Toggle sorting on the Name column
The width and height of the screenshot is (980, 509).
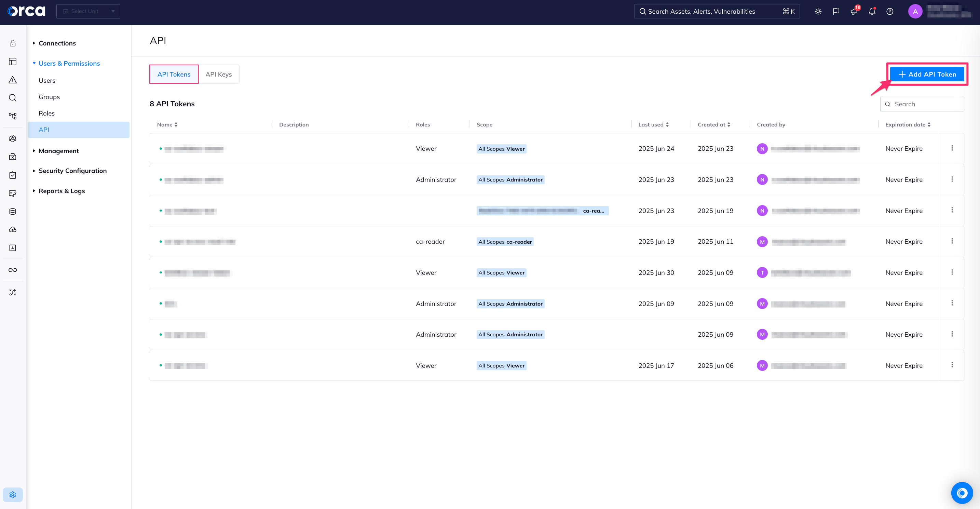[x=176, y=124]
